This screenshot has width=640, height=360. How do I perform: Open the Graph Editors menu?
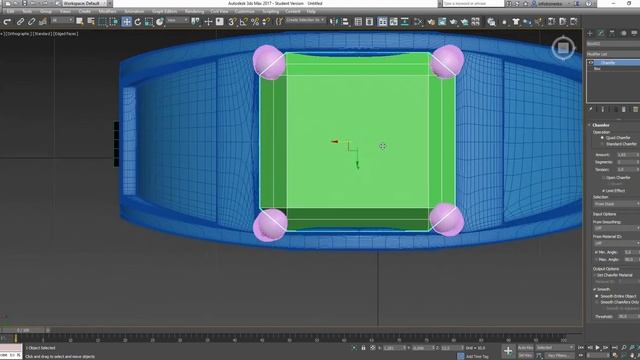(164, 11)
